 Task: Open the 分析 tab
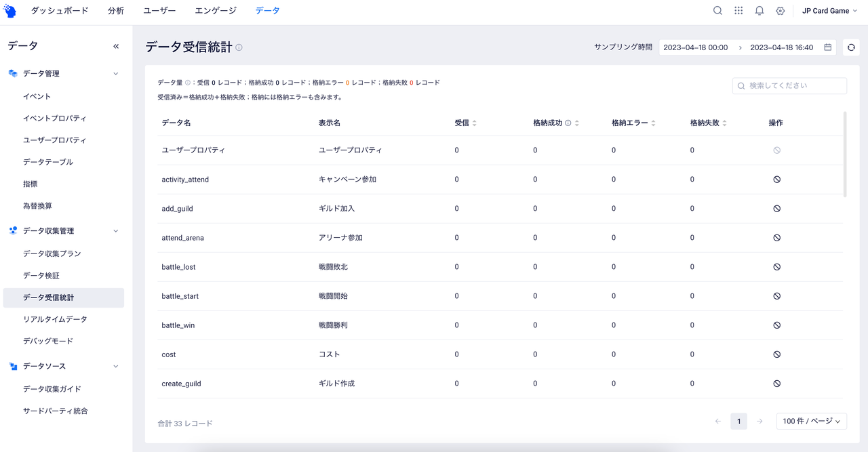[x=116, y=11]
